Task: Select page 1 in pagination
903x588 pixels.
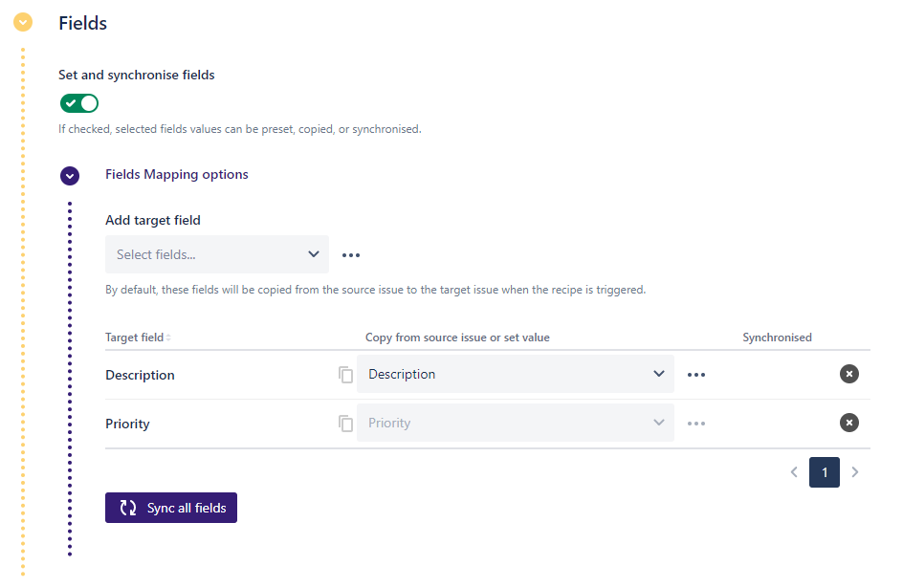Action: point(824,472)
